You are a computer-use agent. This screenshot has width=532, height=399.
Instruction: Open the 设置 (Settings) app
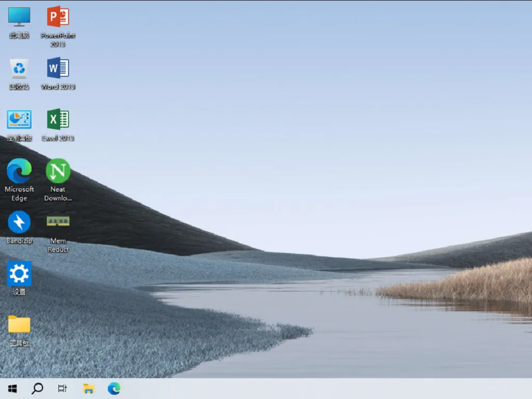point(19,273)
